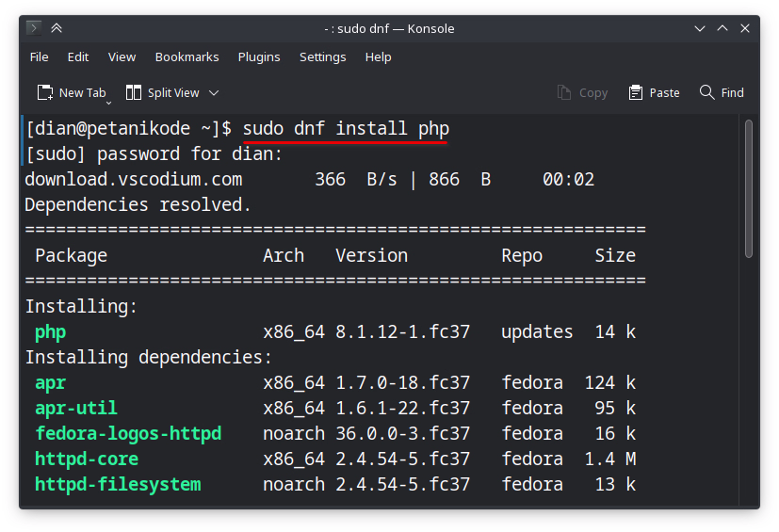Click the Find magnifier icon
The width and height of the screenshot is (779, 532).
point(706,92)
